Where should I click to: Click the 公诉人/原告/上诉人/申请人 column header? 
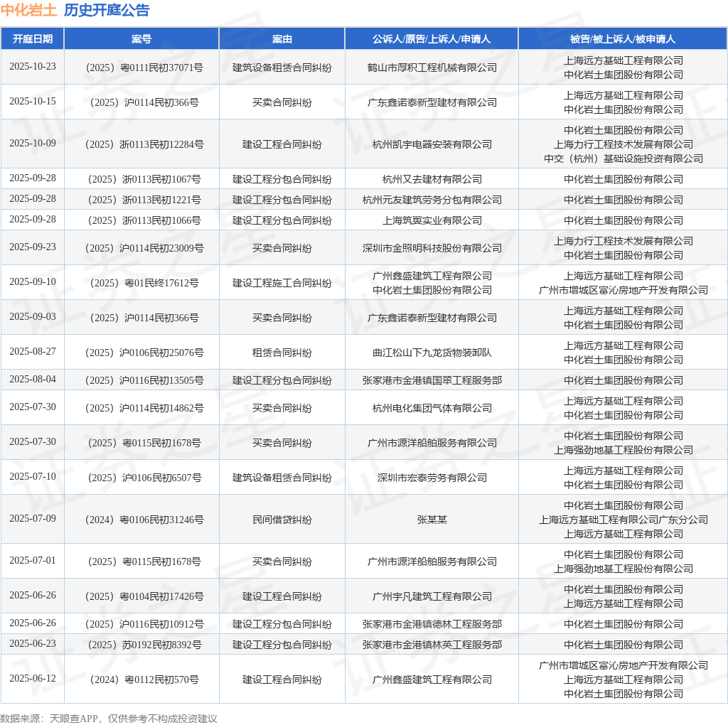(x=432, y=39)
